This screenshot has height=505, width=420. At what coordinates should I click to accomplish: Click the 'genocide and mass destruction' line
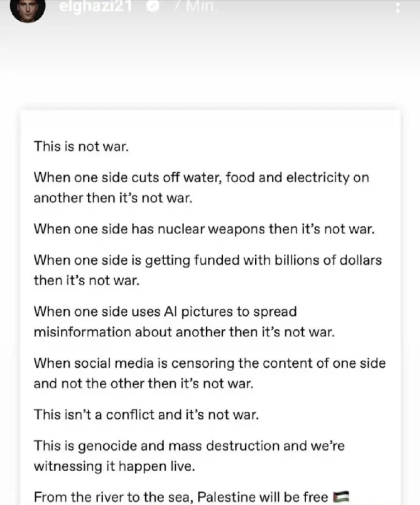click(189, 445)
